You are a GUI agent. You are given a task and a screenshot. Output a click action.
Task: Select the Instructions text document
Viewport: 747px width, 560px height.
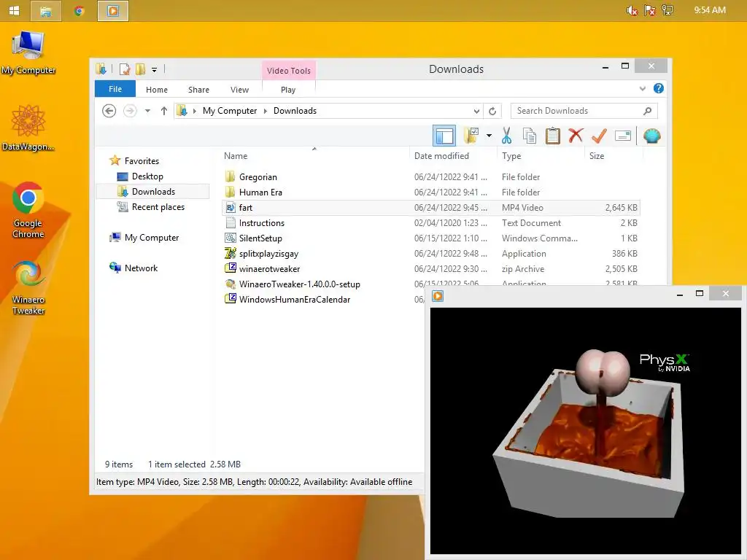pos(262,223)
